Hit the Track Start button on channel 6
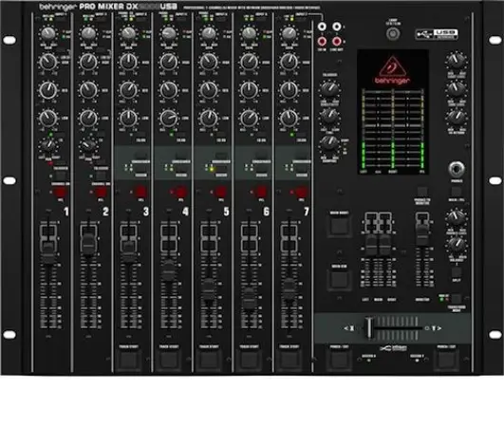Image resolution: width=504 pixels, height=427 pixels. click(249, 360)
